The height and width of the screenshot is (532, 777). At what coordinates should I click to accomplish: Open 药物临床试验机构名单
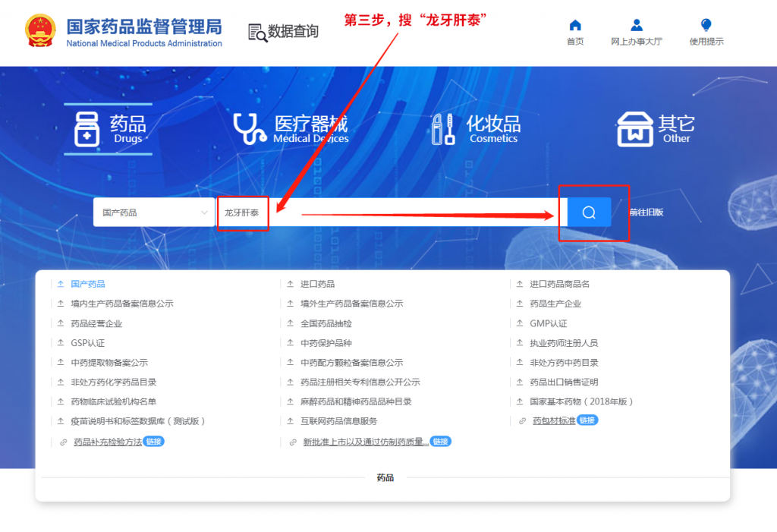coord(114,401)
